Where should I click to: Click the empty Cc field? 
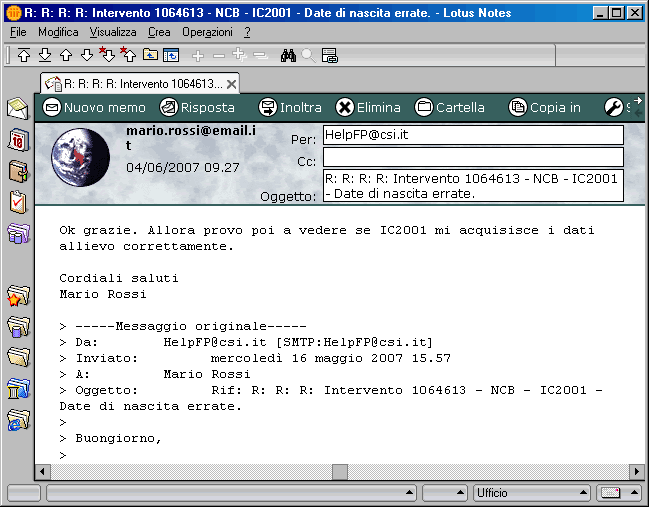473,157
